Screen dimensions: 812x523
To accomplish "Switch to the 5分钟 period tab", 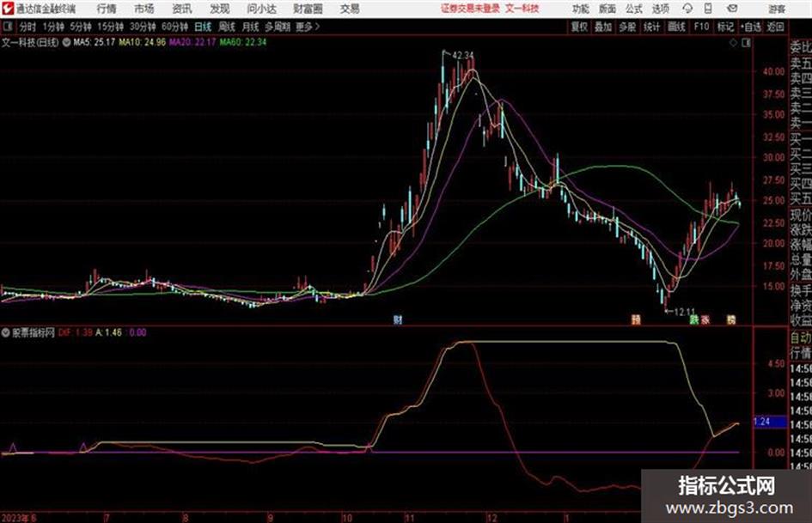I will point(80,27).
